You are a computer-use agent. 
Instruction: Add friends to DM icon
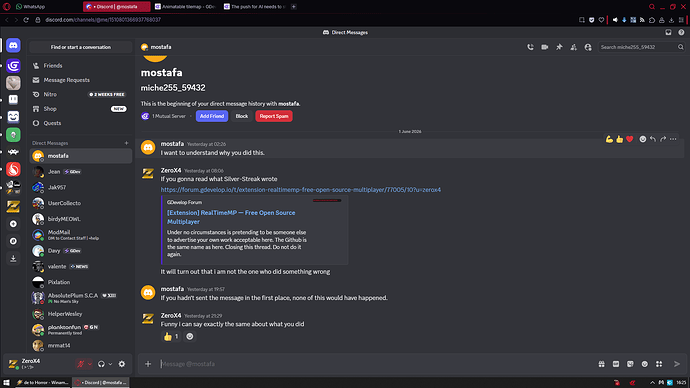(x=573, y=47)
